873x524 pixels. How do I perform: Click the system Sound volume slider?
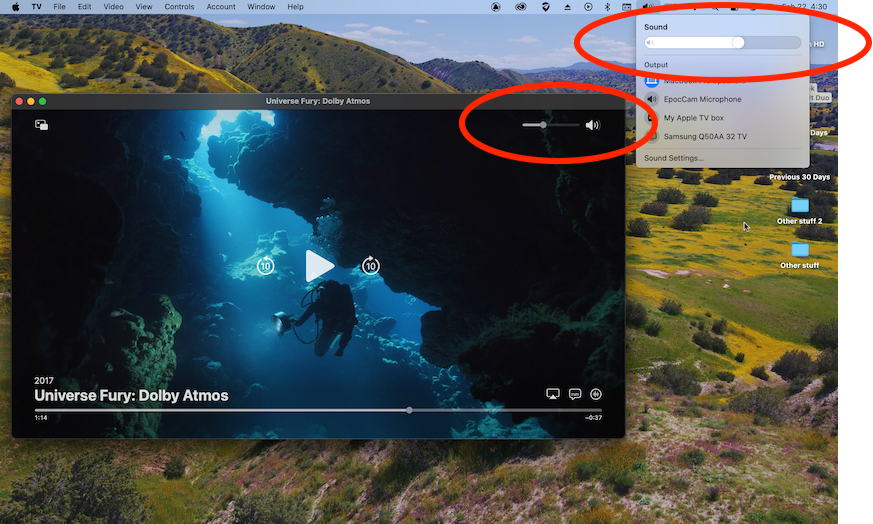pyautogui.click(x=723, y=43)
